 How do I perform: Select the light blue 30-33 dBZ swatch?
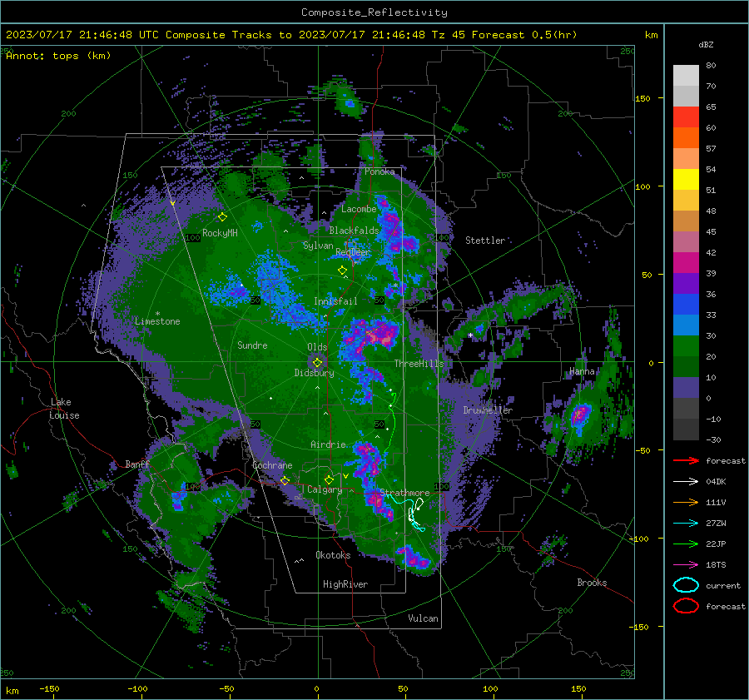point(686,325)
